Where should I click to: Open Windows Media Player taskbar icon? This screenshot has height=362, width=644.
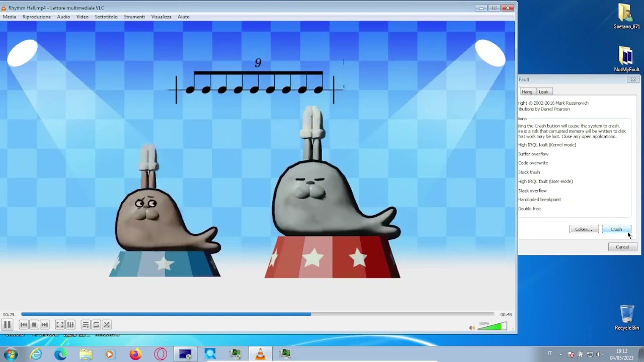[x=110, y=354]
